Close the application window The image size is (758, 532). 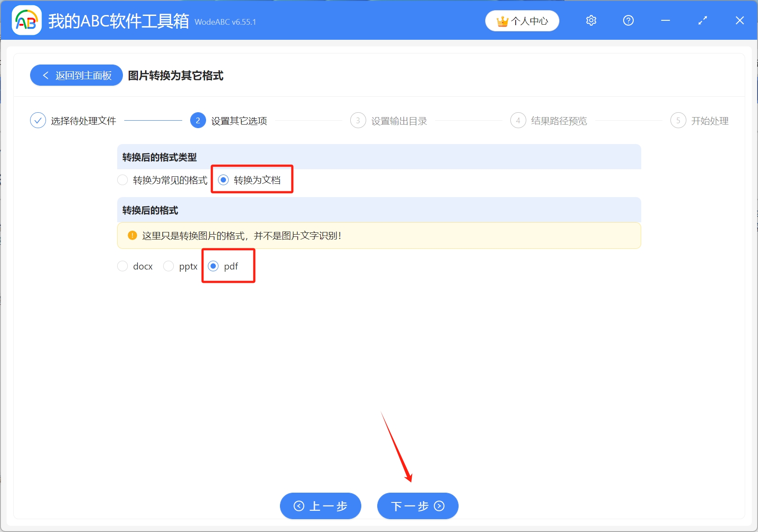(740, 20)
